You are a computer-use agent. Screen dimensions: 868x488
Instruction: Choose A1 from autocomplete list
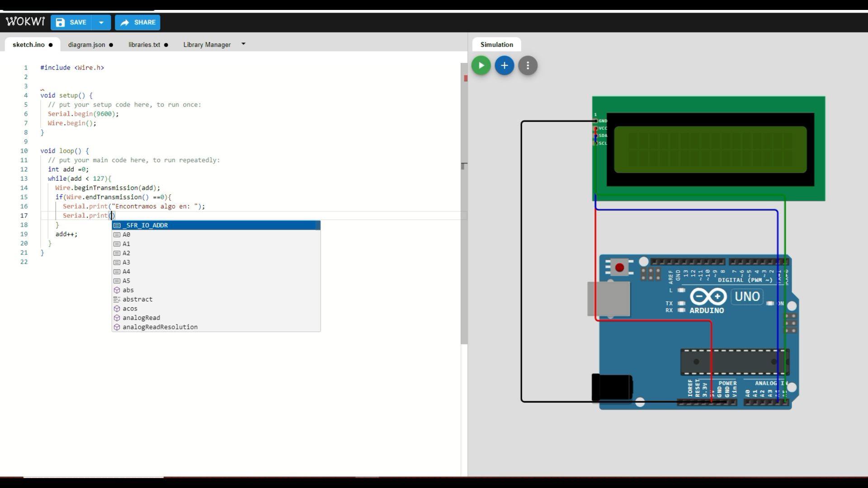point(216,244)
